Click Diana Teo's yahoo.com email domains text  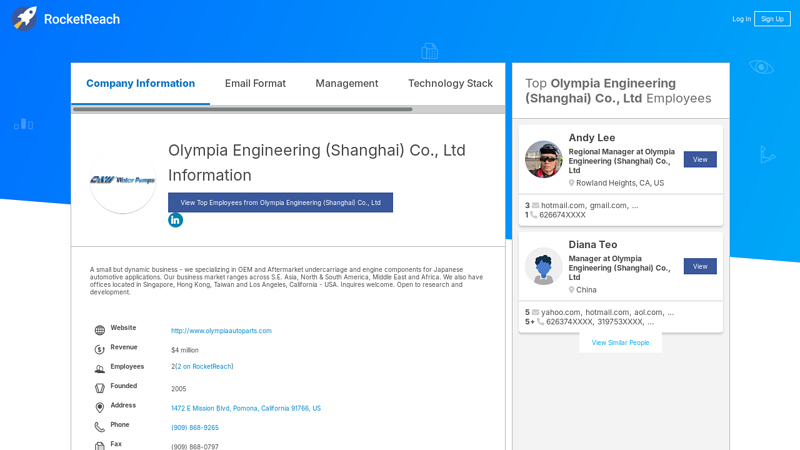[x=607, y=312]
